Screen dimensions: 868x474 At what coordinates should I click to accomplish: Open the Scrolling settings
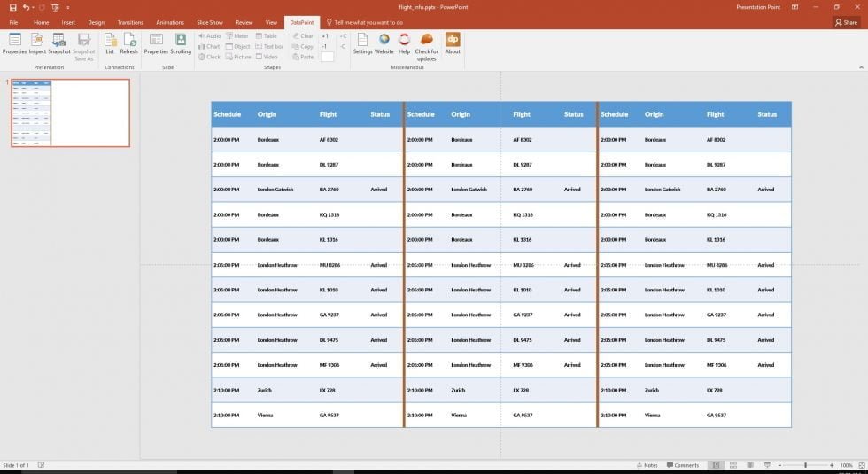pos(181,43)
